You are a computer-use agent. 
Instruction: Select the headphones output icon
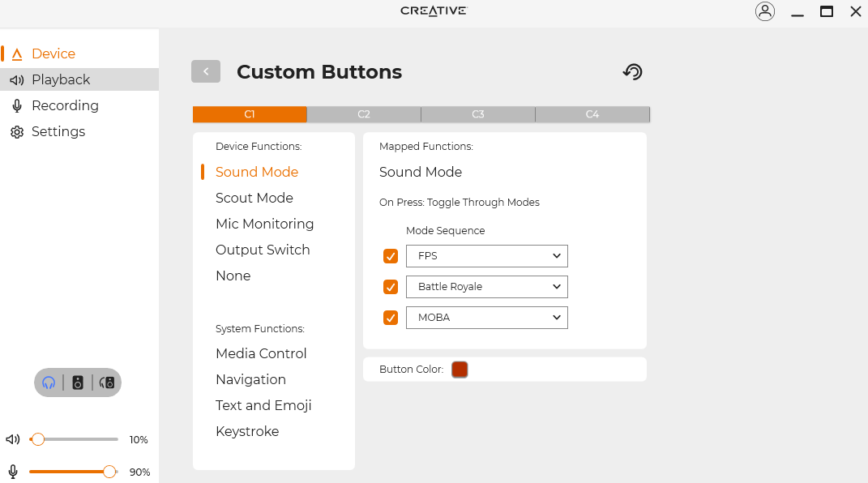49,383
